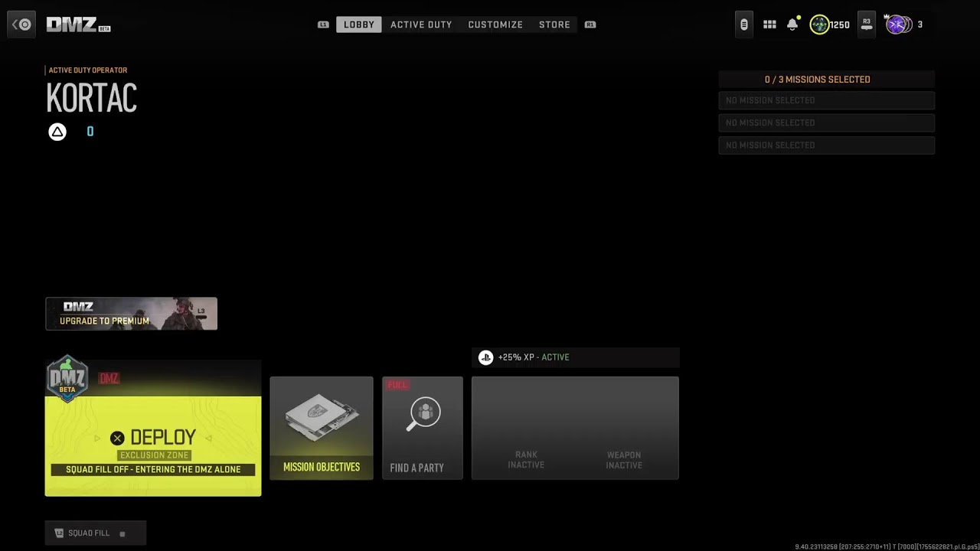This screenshot has height=551, width=980.
Task: Open the purple player profile emblem
Action: click(x=897, y=24)
